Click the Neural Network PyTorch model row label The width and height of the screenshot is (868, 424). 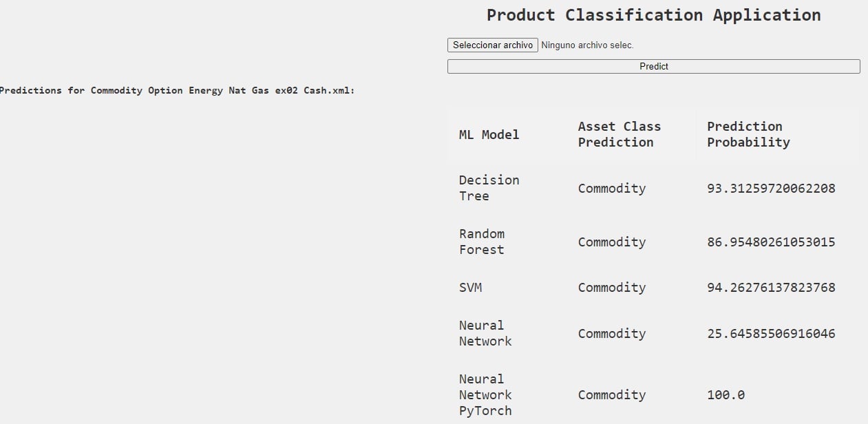tap(485, 394)
